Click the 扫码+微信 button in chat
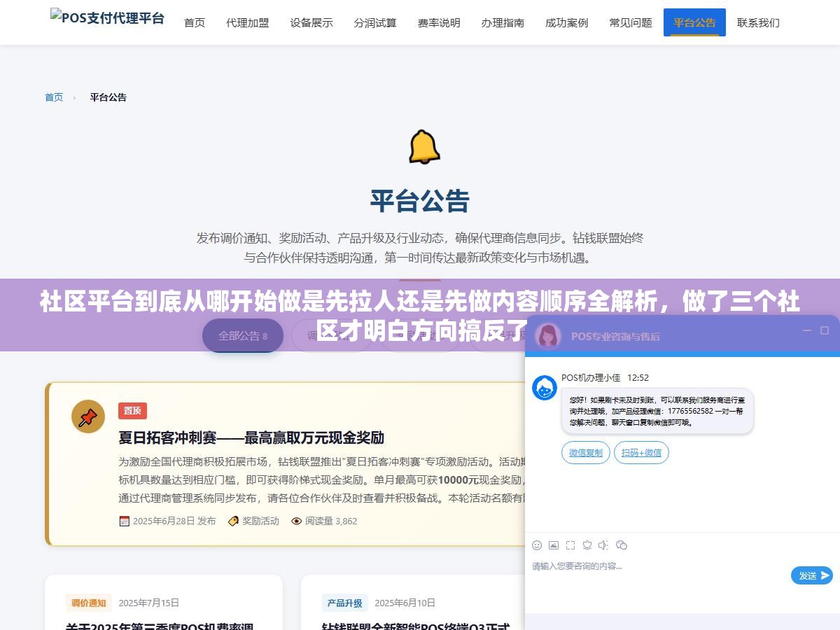This screenshot has height=630, width=840. 641,453
